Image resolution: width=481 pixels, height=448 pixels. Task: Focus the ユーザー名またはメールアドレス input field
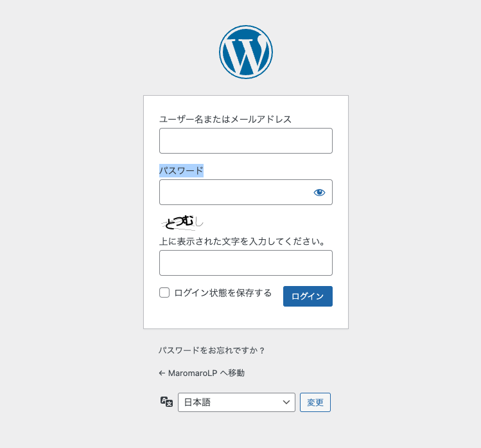click(245, 141)
